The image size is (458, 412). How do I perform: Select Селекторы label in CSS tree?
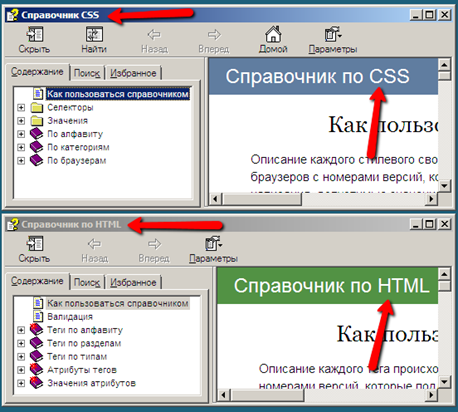70,107
